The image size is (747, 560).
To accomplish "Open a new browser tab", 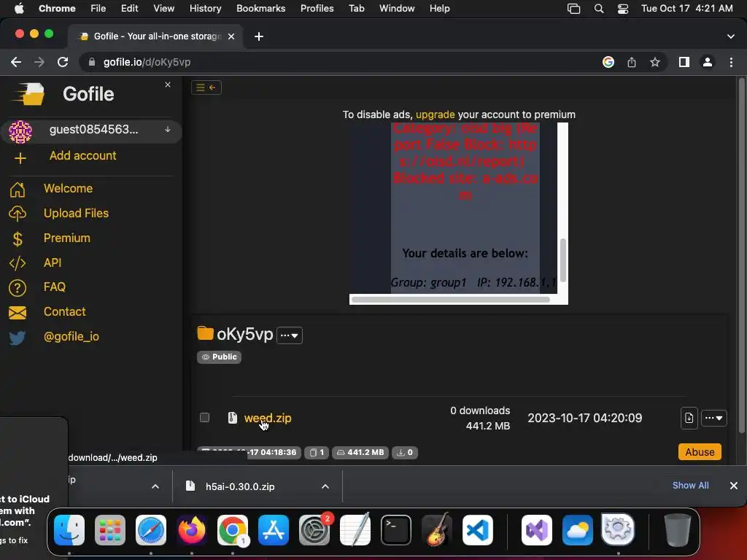I will click(259, 36).
